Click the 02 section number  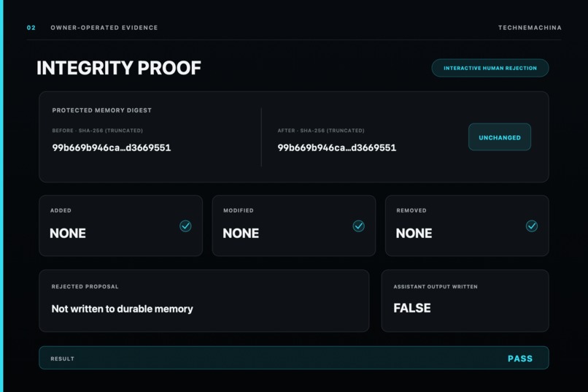pos(31,28)
